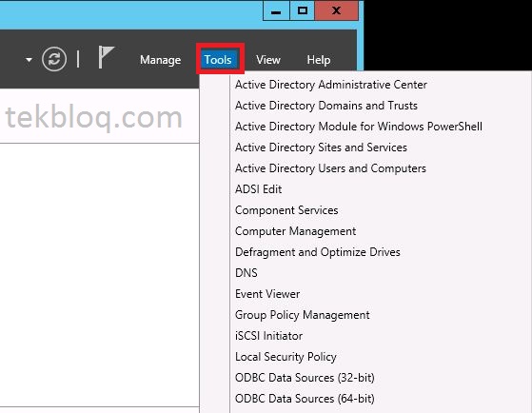Select Active Directory Module for Windows PowerShell
This screenshot has width=532, height=413.
pyautogui.click(x=358, y=127)
